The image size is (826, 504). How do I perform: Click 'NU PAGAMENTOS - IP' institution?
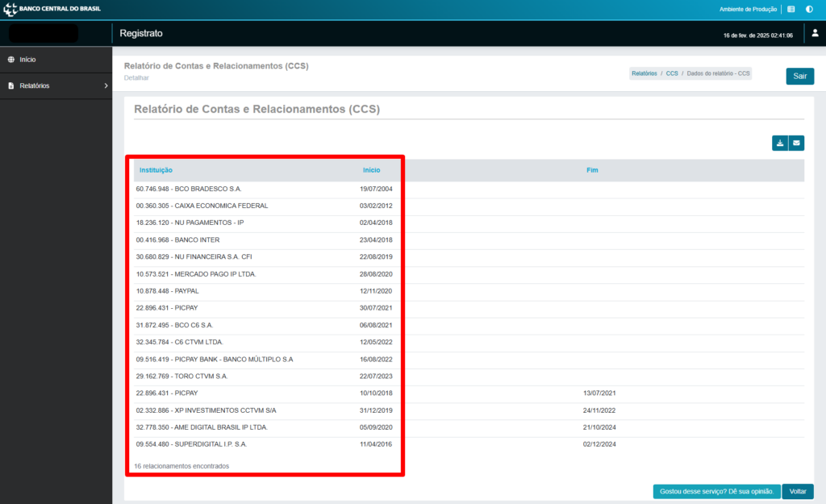pyautogui.click(x=190, y=223)
